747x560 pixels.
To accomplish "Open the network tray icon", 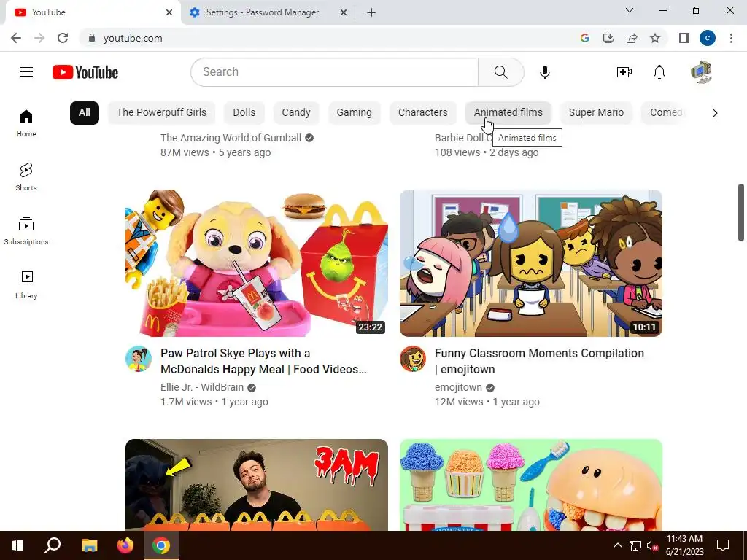I will (x=635, y=545).
